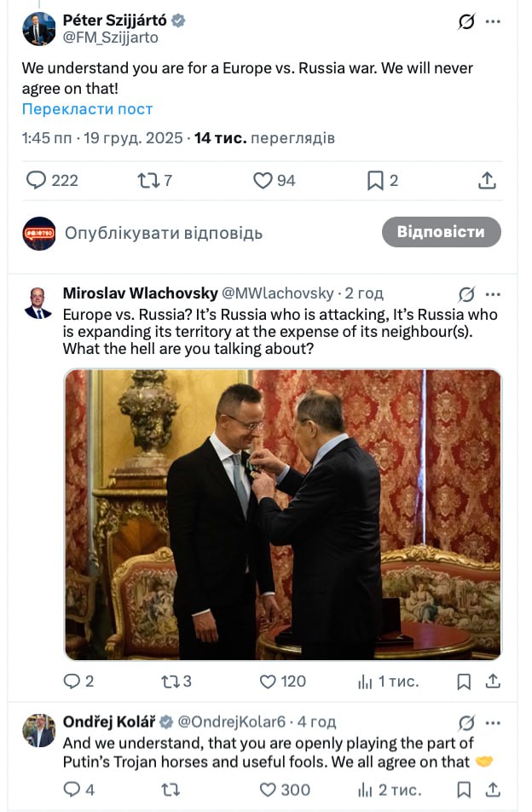Like the main post with 94 likes
This screenshot has width=532, height=812.
[x=263, y=180]
